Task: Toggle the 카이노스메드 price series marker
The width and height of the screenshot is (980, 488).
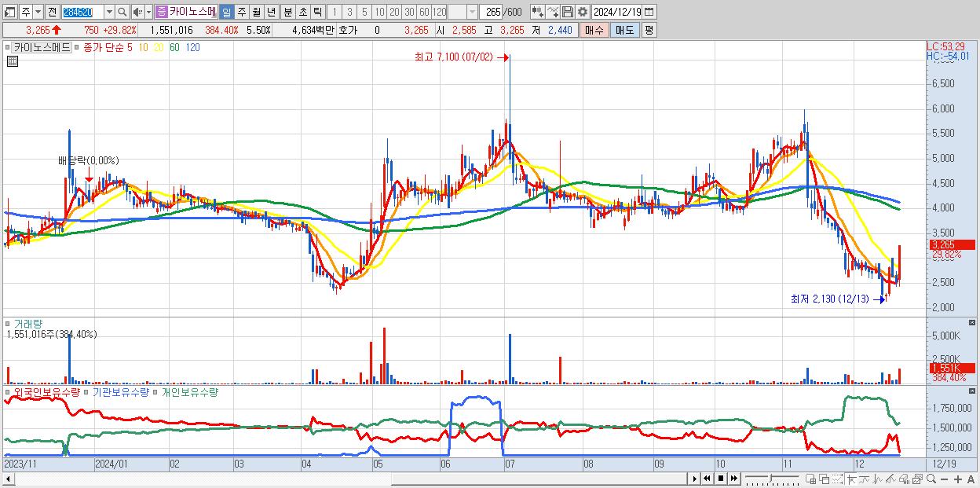Action: pyautogui.click(x=9, y=48)
